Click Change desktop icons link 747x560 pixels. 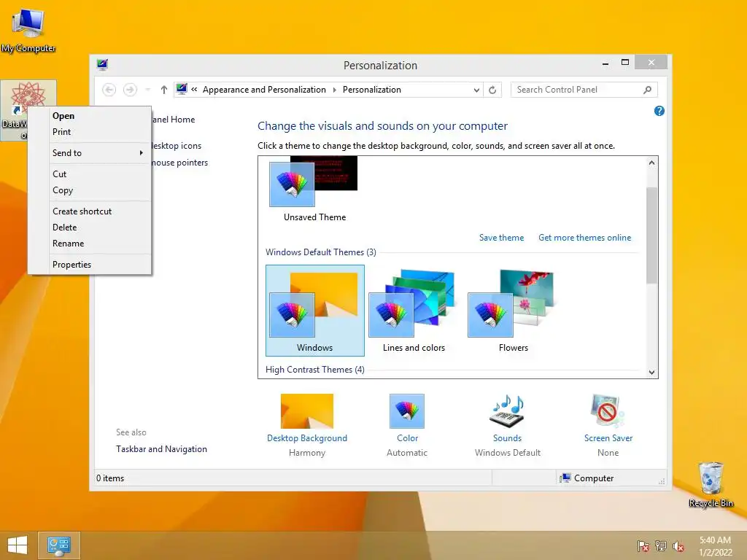(x=177, y=146)
